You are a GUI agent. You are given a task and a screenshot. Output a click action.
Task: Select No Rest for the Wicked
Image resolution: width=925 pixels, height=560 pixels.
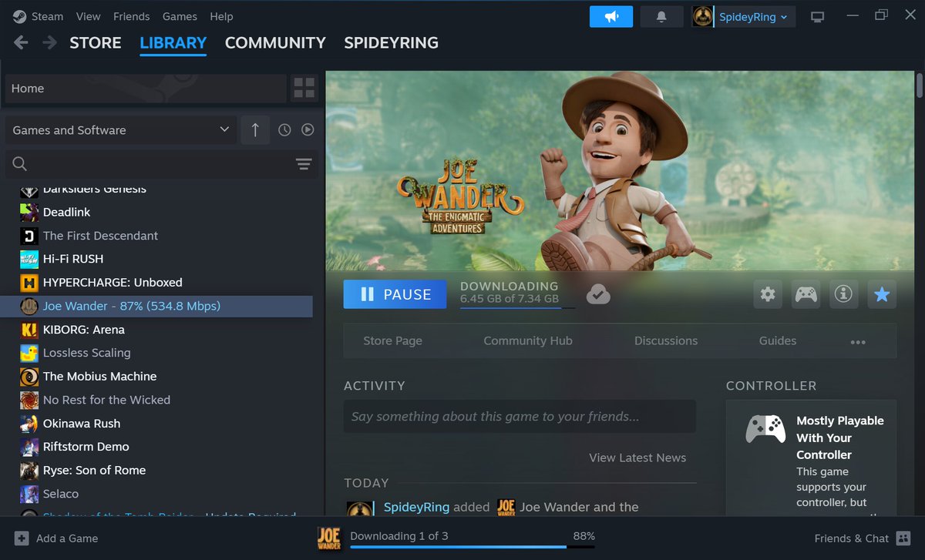106,400
